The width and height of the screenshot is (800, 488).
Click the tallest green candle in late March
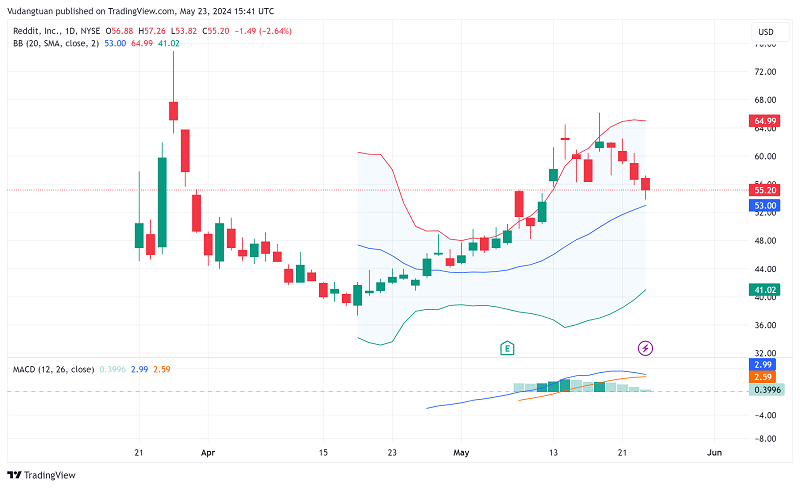pyautogui.click(x=162, y=201)
